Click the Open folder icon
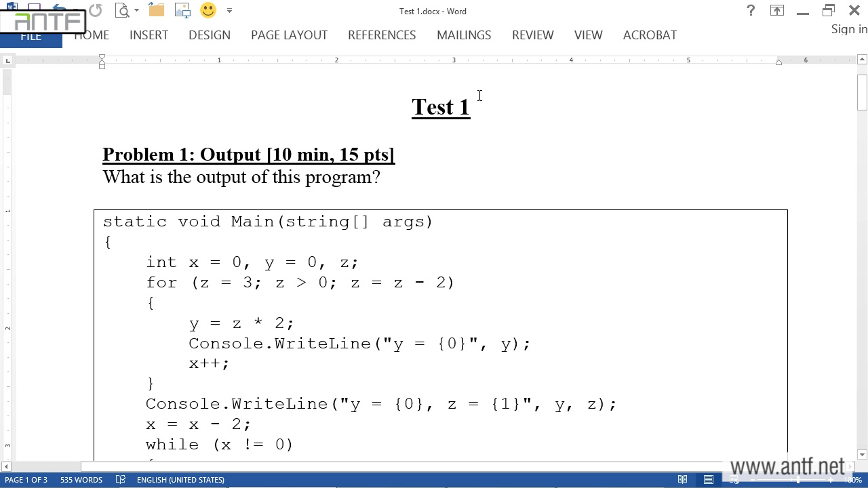This screenshot has width=868, height=488. pos(157,10)
